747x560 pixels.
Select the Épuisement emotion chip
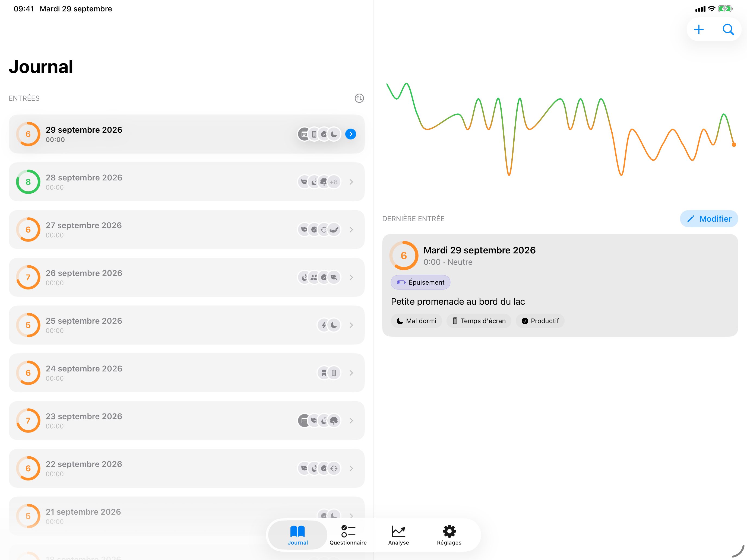420,282
